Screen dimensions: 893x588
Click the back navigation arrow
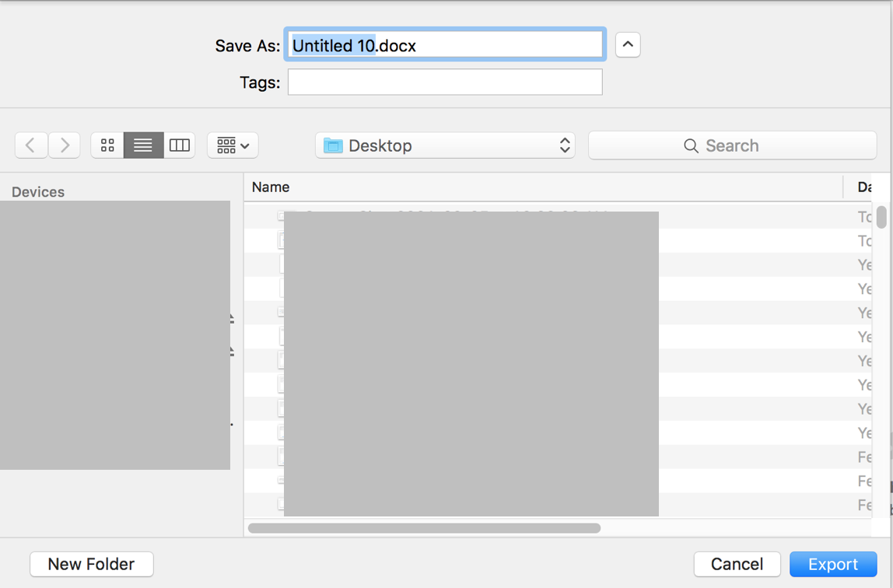point(31,145)
